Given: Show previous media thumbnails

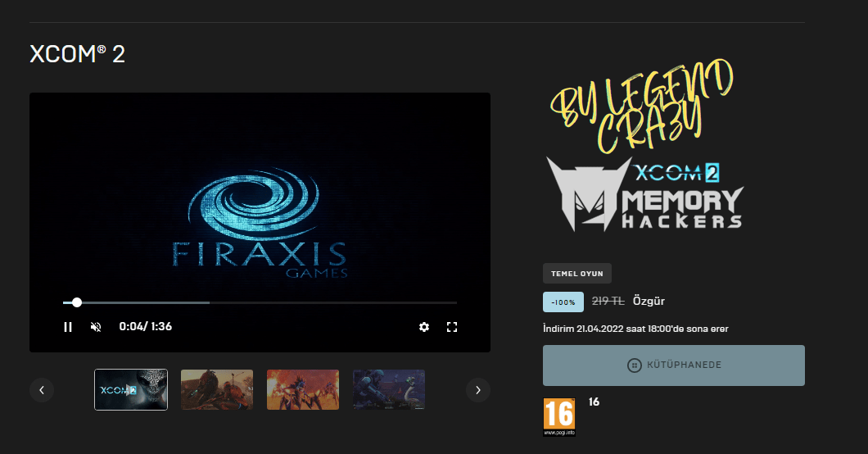Looking at the screenshot, I should [42, 390].
